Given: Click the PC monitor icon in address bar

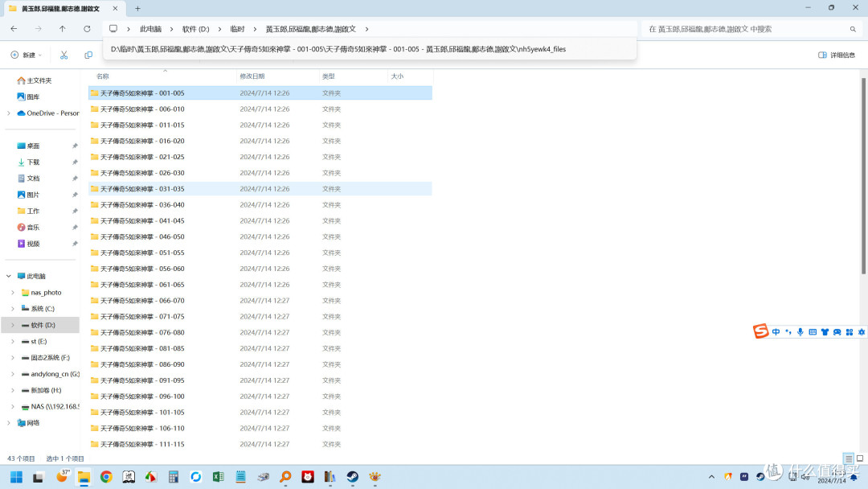Looking at the screenshot, I should pos(113,29).
